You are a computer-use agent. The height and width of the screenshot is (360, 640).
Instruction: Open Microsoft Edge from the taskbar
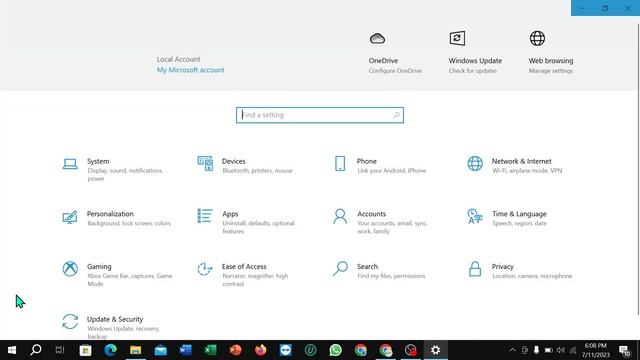pos(111,350)
